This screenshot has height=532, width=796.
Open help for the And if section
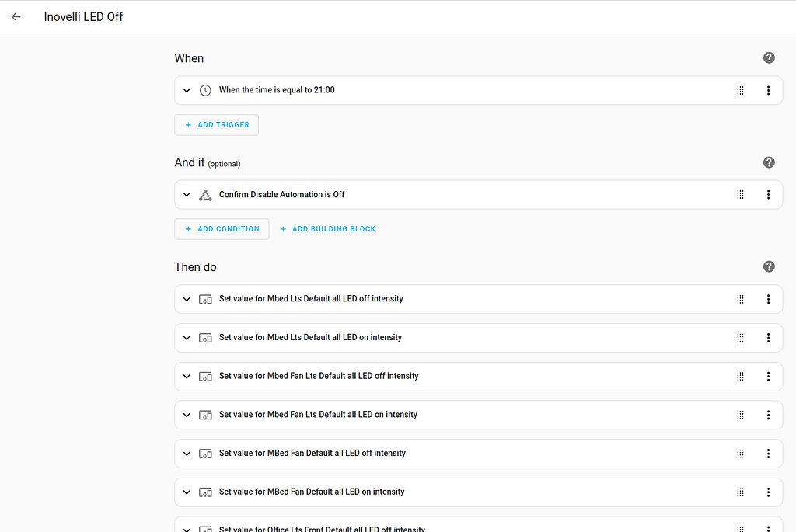[x=769, y=162]
